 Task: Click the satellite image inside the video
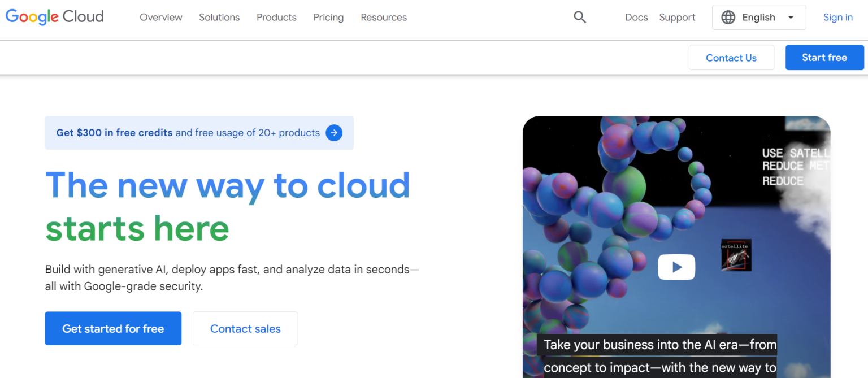[736, 255]
